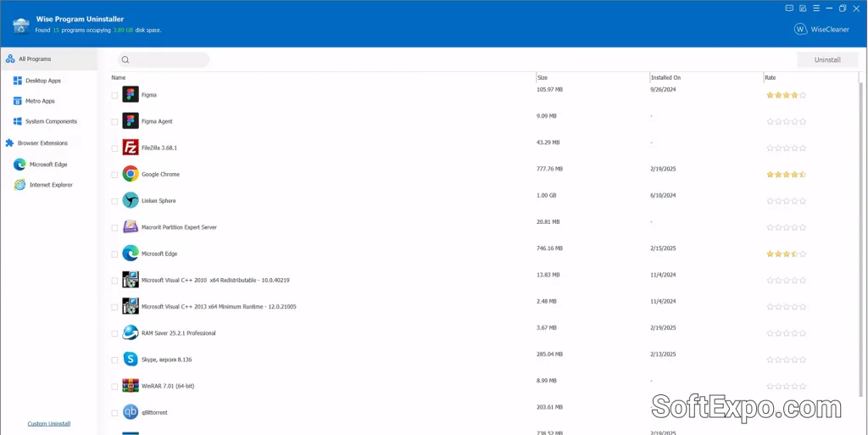868x435 pixels.
Task: Select the Linken Sphere program icon
Action: pos(131,201)
